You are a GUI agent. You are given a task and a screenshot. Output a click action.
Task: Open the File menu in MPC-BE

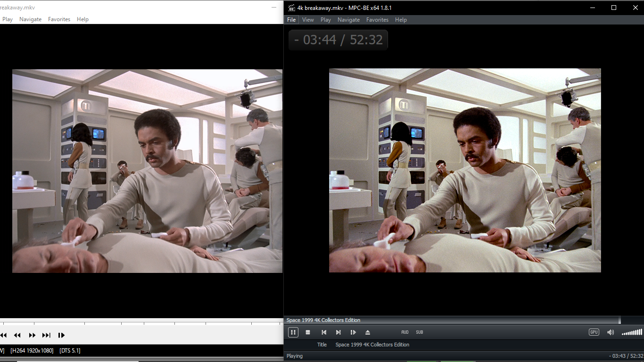(x=291, y=20)
